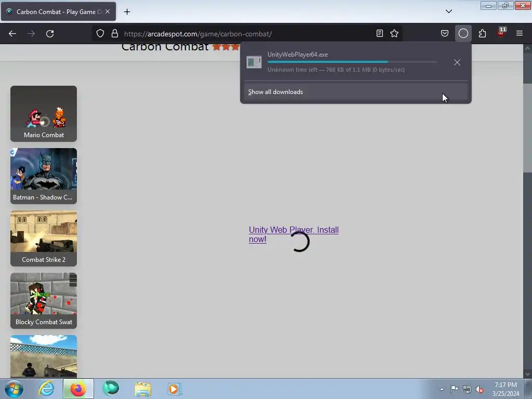532x399 pixels.
Task: Toggle reader view icon in address bar
Action: [380, 34]
